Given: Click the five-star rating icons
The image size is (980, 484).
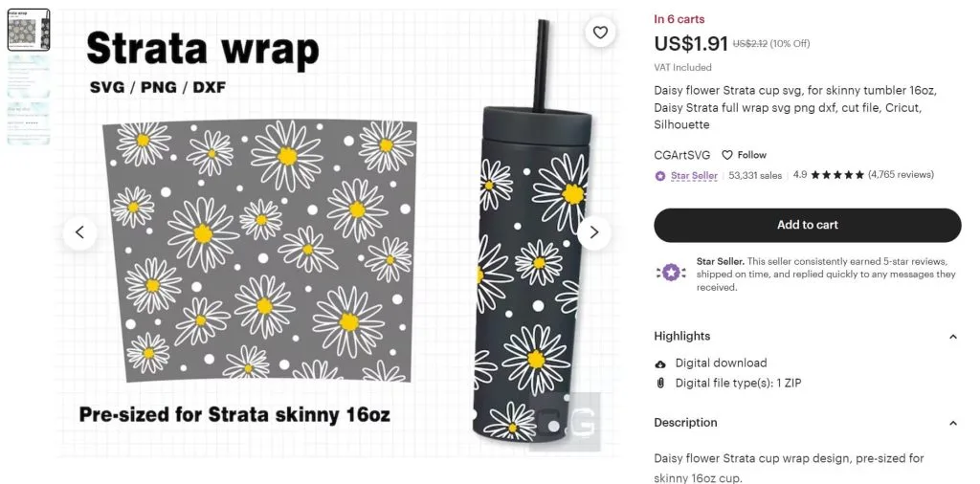Looking at the screenshot, I should tap(837, 175).
